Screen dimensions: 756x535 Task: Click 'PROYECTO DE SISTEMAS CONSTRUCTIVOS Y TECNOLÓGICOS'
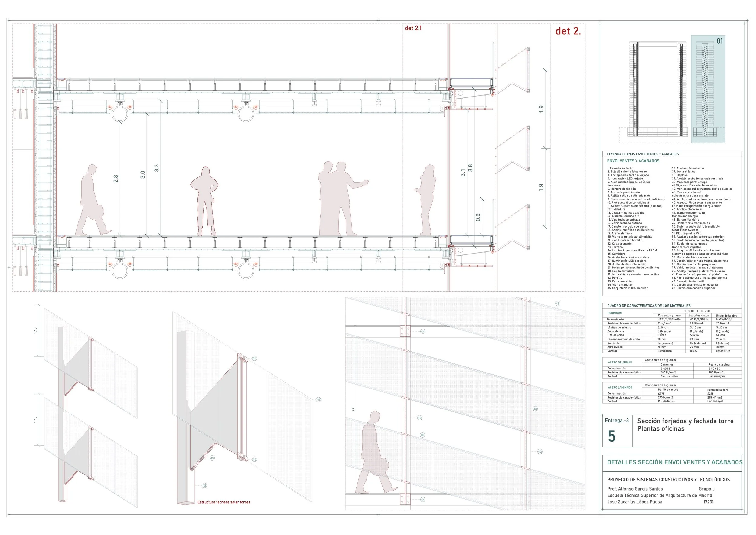click(668, 480)
